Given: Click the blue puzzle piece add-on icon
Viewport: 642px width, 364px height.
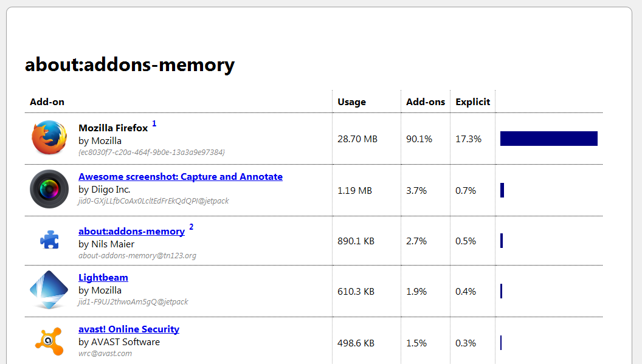Looking at the screenshot, I should [49, 241].
